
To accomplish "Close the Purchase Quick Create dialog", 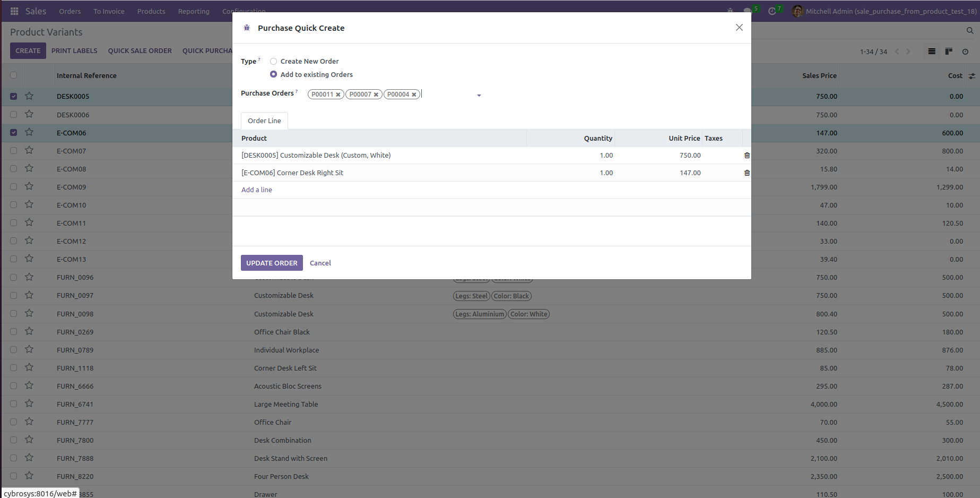I will [x=739, y=28].
